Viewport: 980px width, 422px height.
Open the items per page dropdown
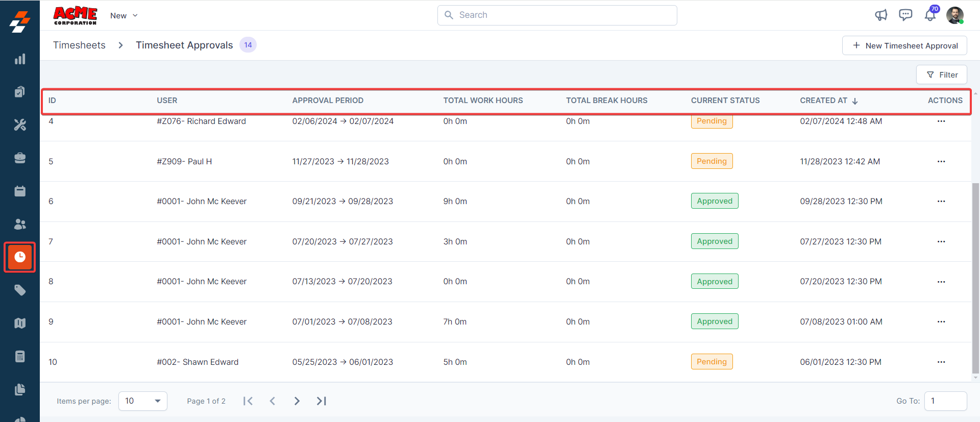click(143, 401)
